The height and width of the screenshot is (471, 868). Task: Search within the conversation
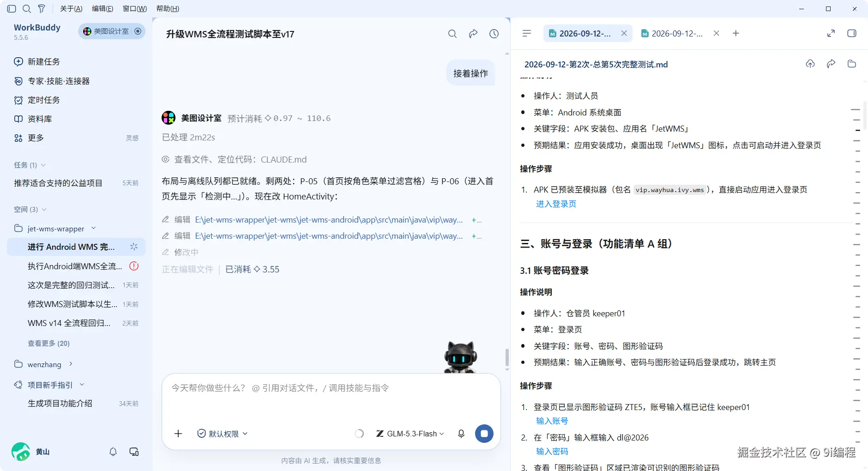point(452,34)
